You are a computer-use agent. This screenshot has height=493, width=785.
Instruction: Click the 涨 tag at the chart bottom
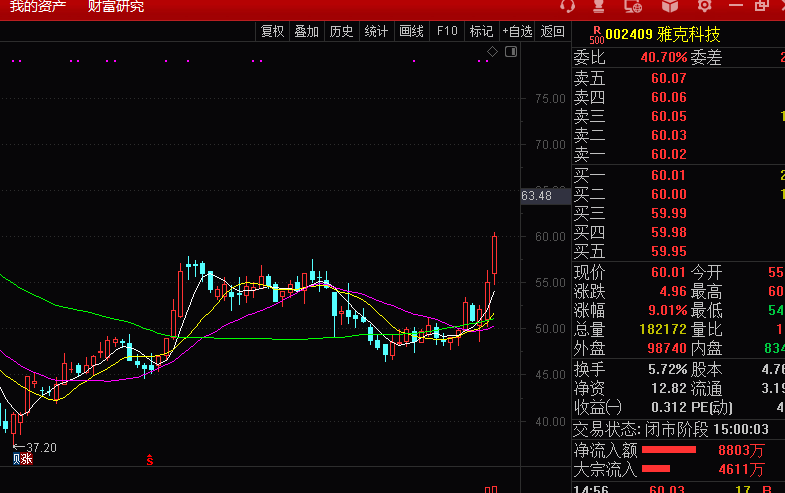27,458
